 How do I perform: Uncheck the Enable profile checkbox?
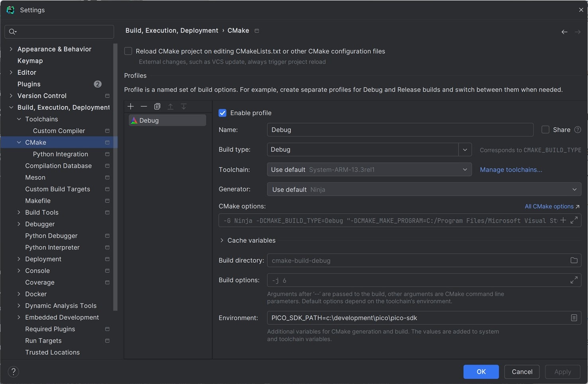point(223,113)
